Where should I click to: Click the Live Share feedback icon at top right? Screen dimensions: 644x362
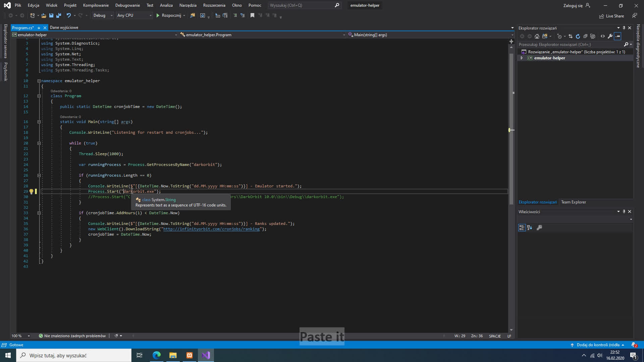[x=635, y=15]
